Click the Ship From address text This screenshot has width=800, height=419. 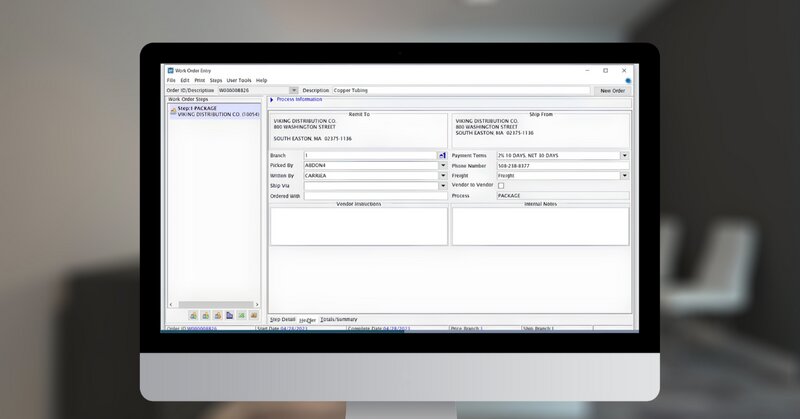click(x=494, y=127)
